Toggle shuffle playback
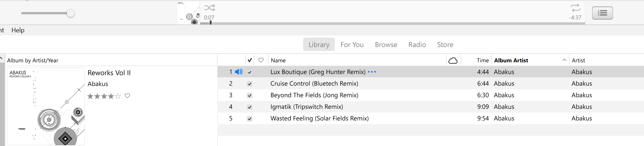Image resolution: width=644 pixels, height=146 pixels. tap(210, 8)
